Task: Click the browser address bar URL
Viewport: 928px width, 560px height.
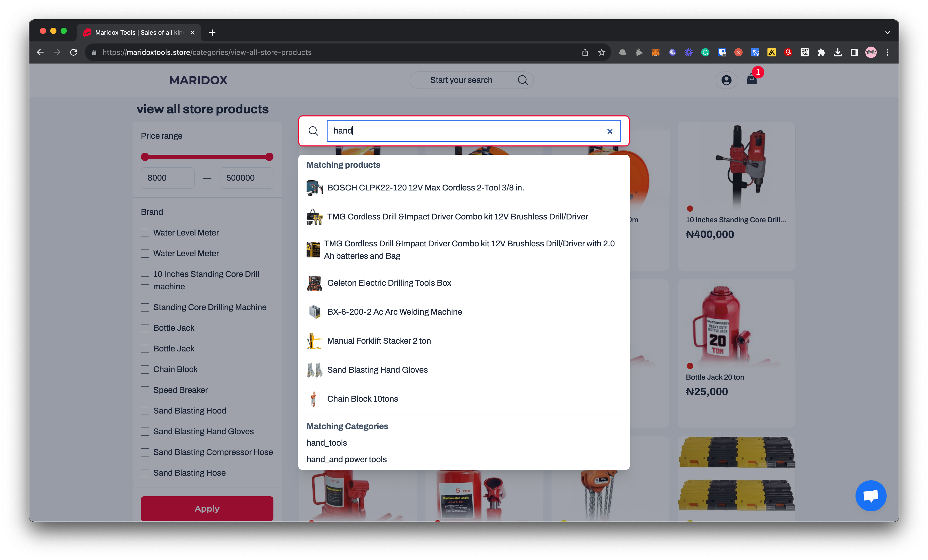Action: pyautogui.click(x=207, y=52)
